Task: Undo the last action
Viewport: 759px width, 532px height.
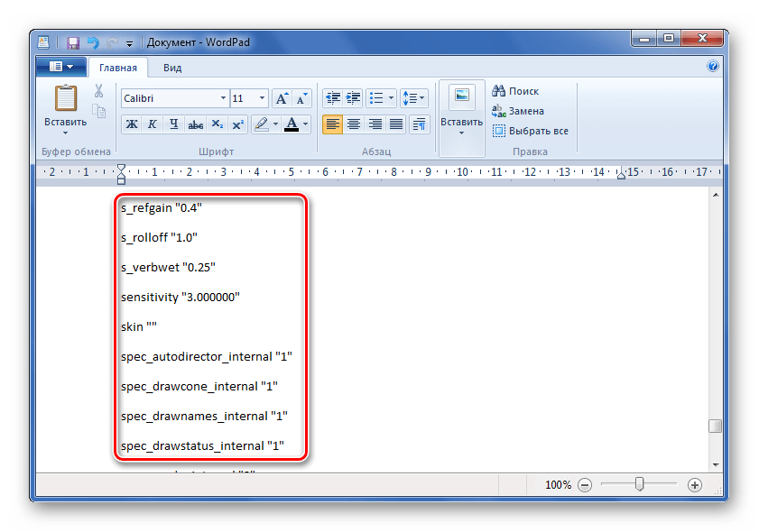Action: click(x=92, y=42)
